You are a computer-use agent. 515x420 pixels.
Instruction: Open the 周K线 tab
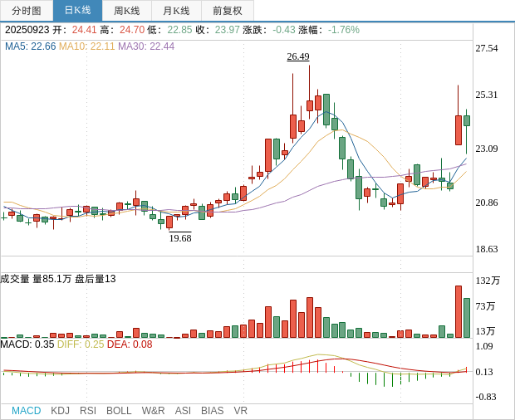coord(127,11)
